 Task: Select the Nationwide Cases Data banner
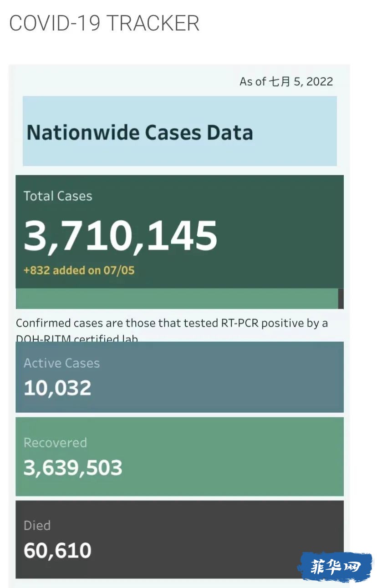pos(180,131)
